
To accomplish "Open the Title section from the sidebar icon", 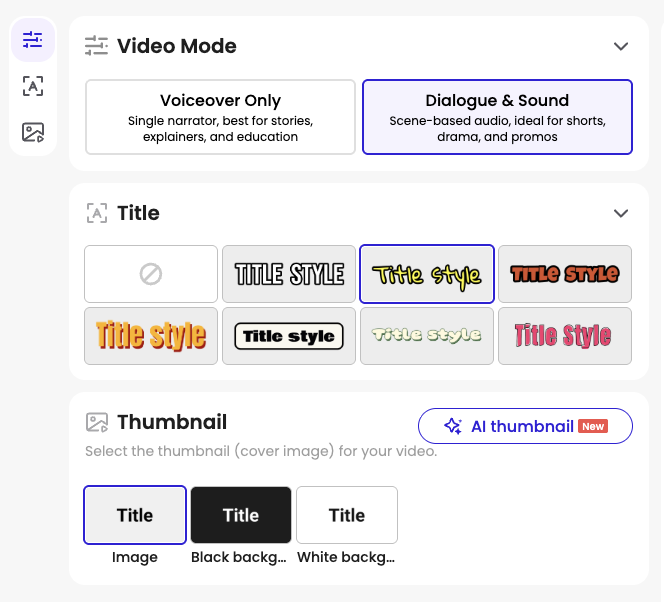I will tap(33, 86).
